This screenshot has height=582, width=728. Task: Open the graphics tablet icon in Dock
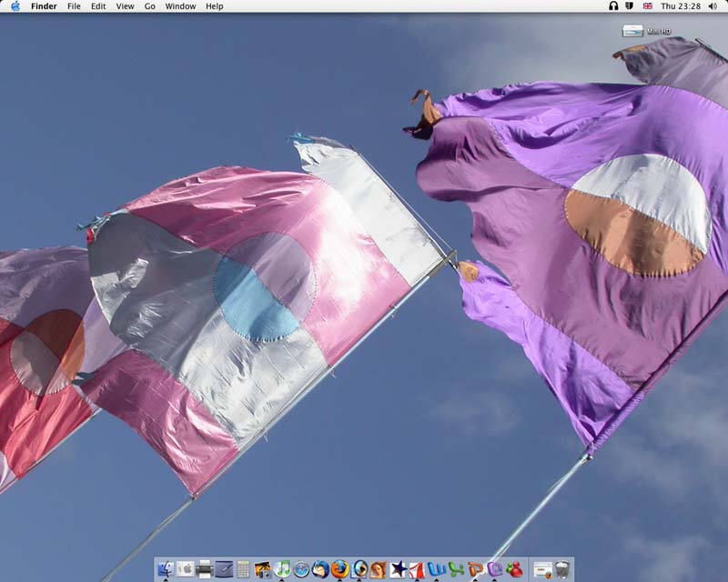pos(223,569)
